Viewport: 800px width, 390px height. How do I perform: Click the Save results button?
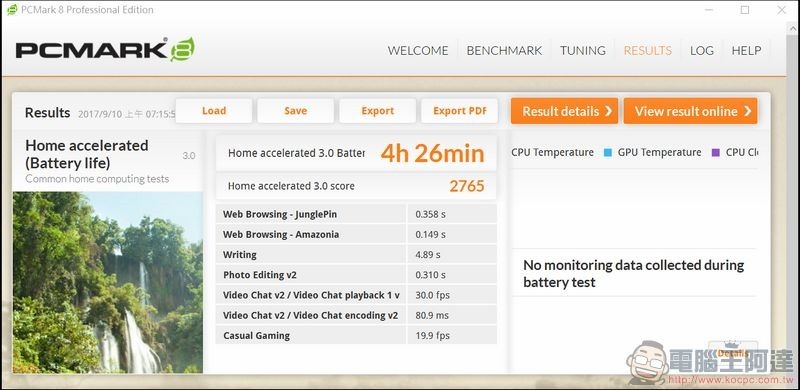[x=295, y=111]
